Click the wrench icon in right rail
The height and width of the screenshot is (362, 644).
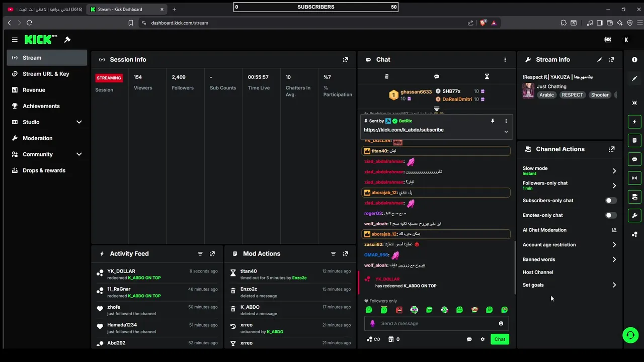coord(634,216)
